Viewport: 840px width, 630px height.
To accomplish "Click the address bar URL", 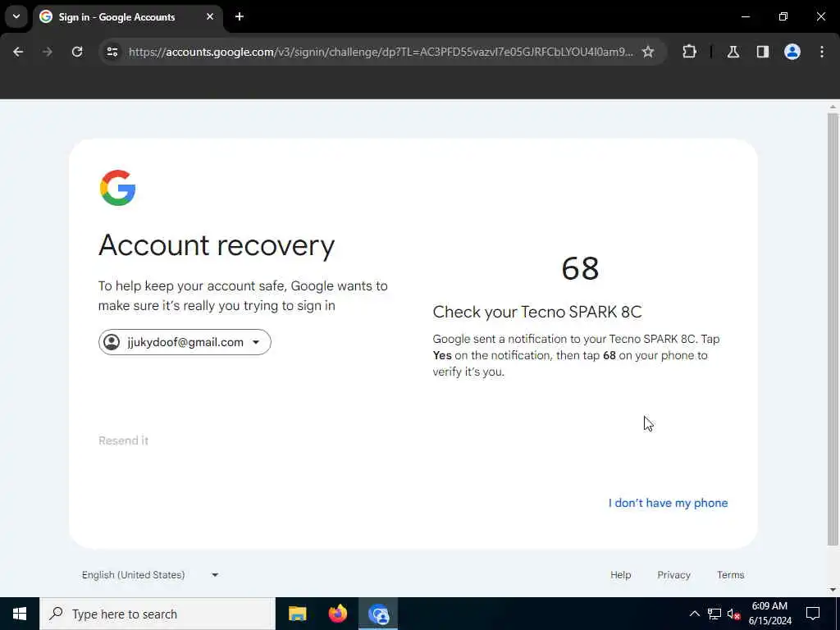I will (x=381, y=52).
